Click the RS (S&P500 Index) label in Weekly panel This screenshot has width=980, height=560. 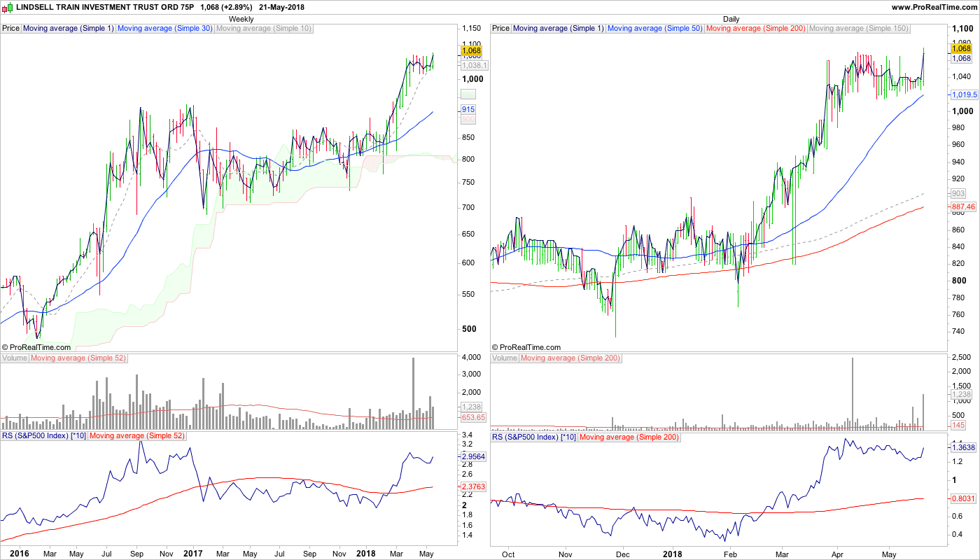[x=45, y=437]
